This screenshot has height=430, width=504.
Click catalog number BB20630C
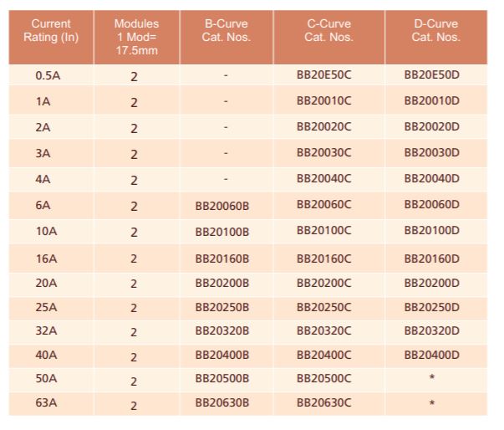point(324,404)
